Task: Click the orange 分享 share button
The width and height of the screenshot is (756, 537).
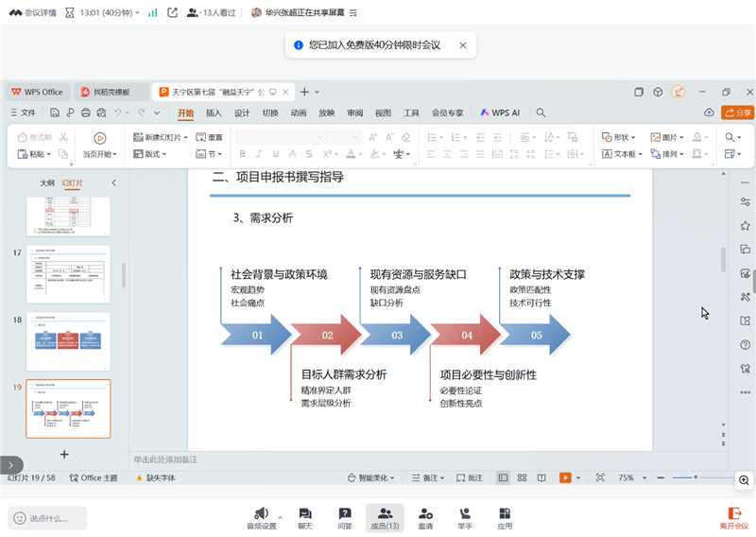Action: point(738,113)
